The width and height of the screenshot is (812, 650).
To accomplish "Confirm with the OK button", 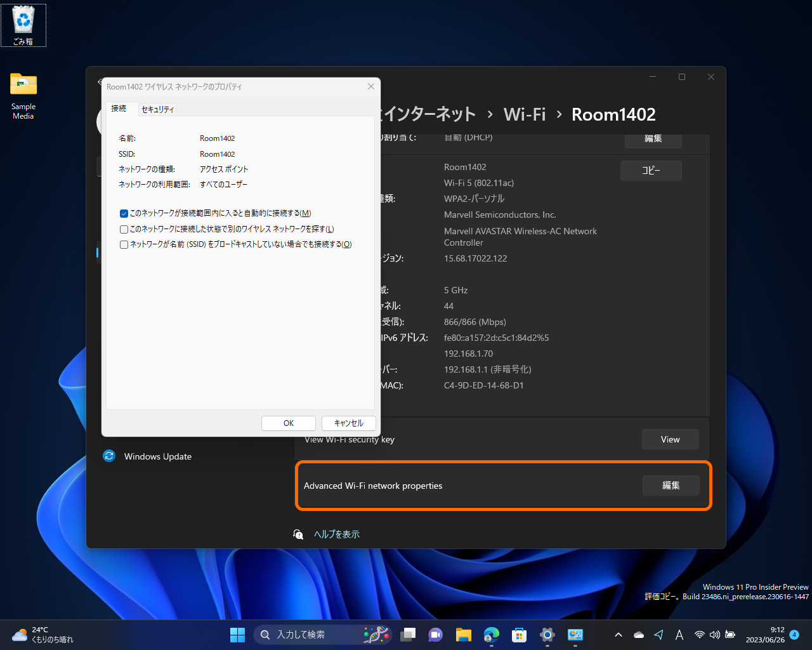I will (288, 423).
